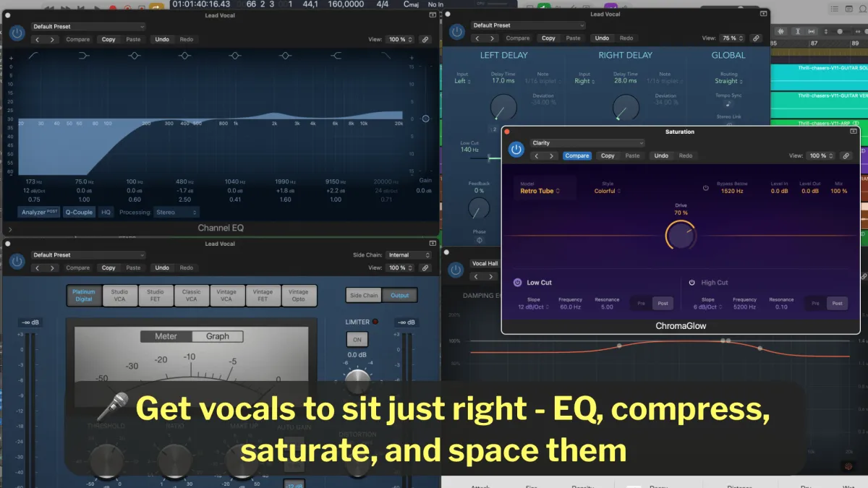Screen dimensions: 868x488
Task: Turn Limiter ON in Compressor
Action: click(x=357, y=339)
